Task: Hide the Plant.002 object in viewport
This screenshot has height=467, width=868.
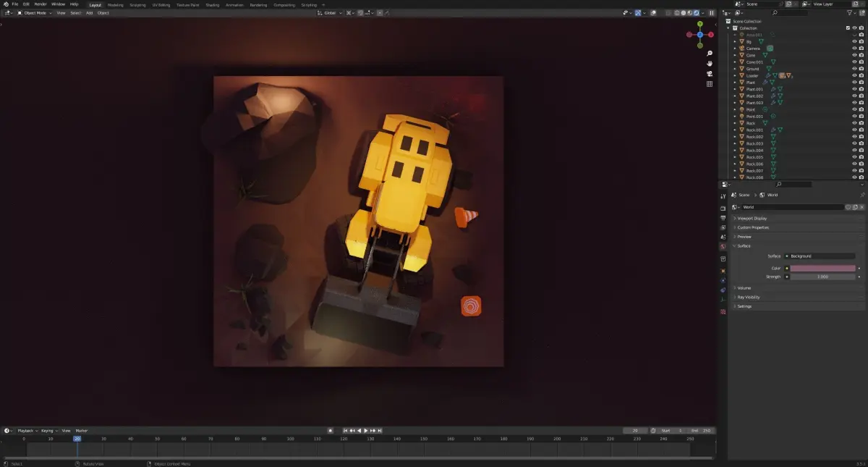Action: (854, 96)
